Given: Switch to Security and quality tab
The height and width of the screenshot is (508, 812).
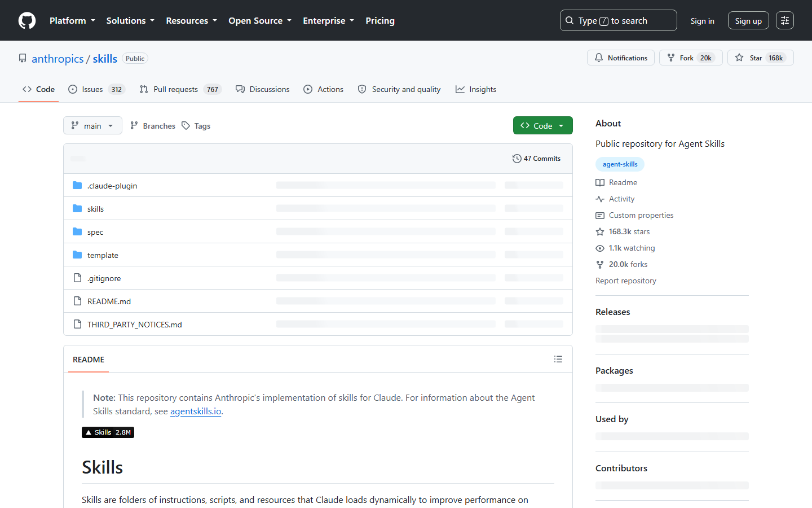Looking at the screenshot, I should point(399,89).
